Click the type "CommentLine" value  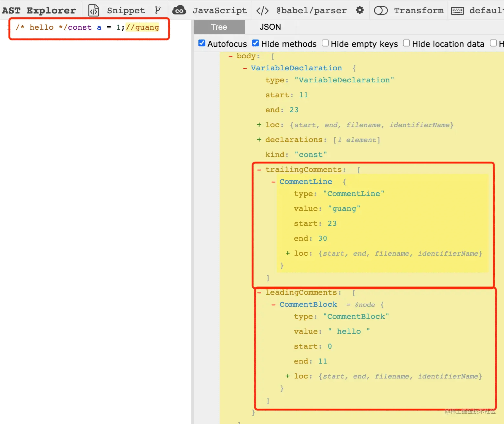(353, 194)
